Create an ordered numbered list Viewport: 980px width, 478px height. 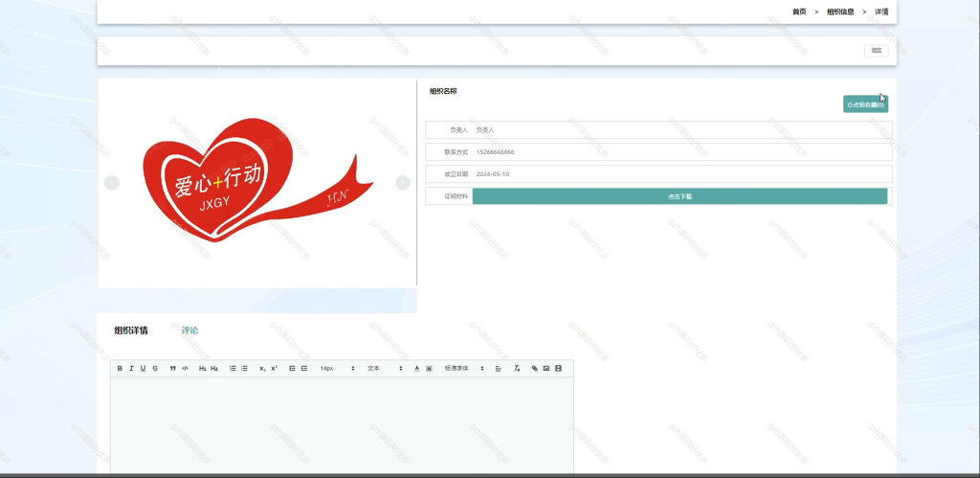pos(233,369)
